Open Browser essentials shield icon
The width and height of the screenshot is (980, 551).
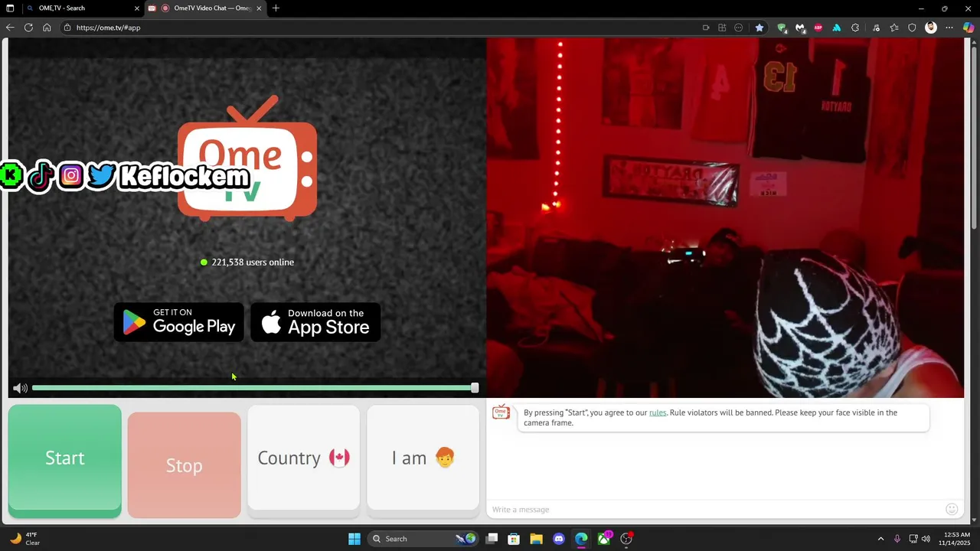point(912,28)
